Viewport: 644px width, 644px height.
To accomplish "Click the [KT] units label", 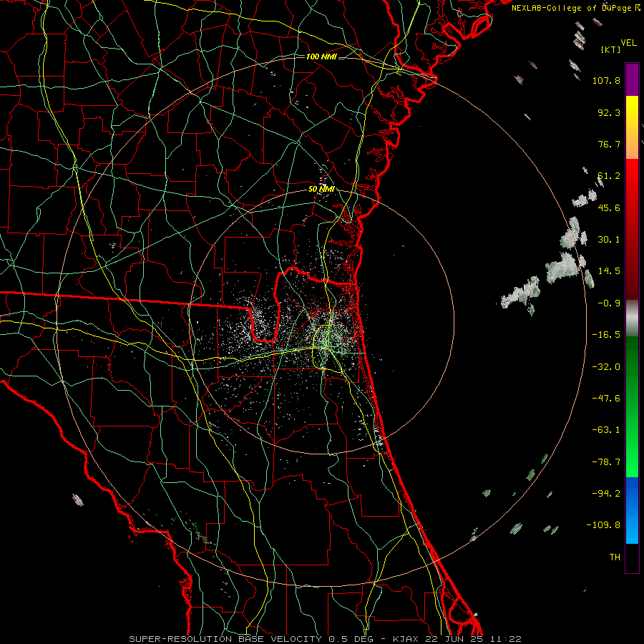I will pyautogui.click(x=611, y=49).
